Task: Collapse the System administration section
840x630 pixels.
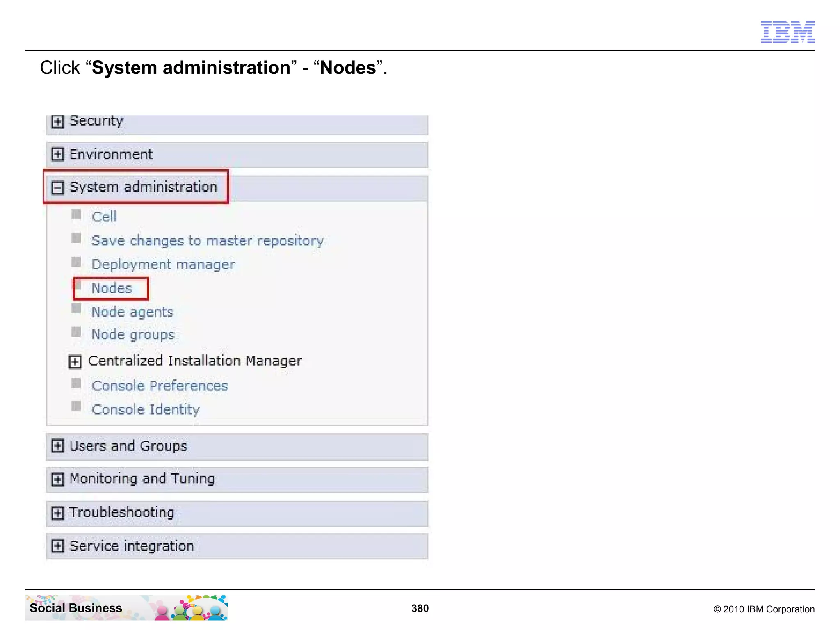Action: coord(57,187)
